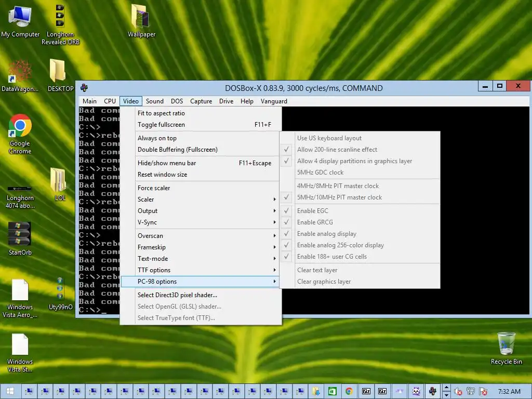Click the muted volume tray icon

click(x=458, y=391)
